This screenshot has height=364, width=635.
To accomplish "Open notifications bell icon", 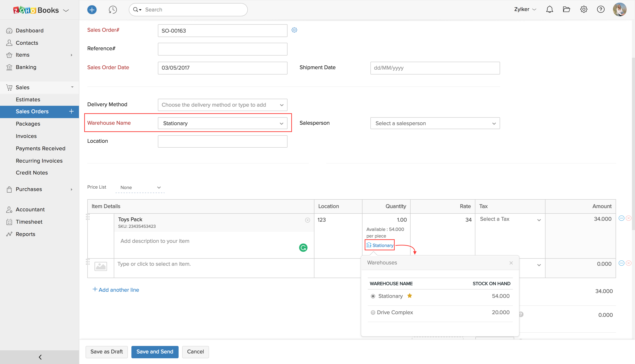I will (x=549, y=9).
